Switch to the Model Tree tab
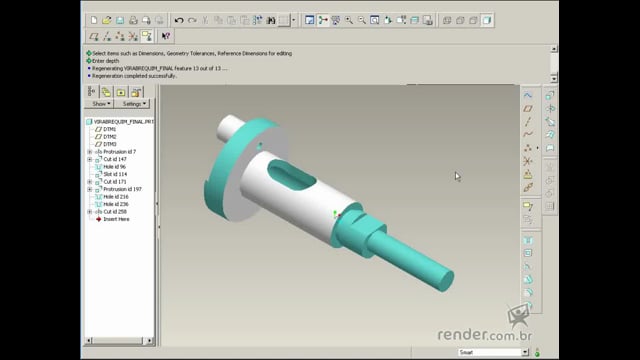Viewport: 640px width, 360px height. tap(91, 92)
